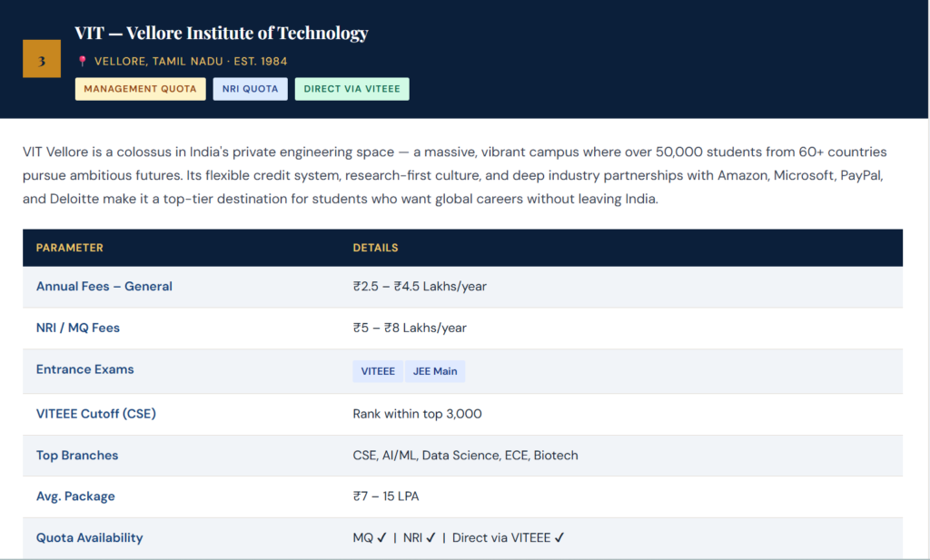Open the VIT — Vellore Institute of Technology heading
930x560 pixels.
coord(222,34)
